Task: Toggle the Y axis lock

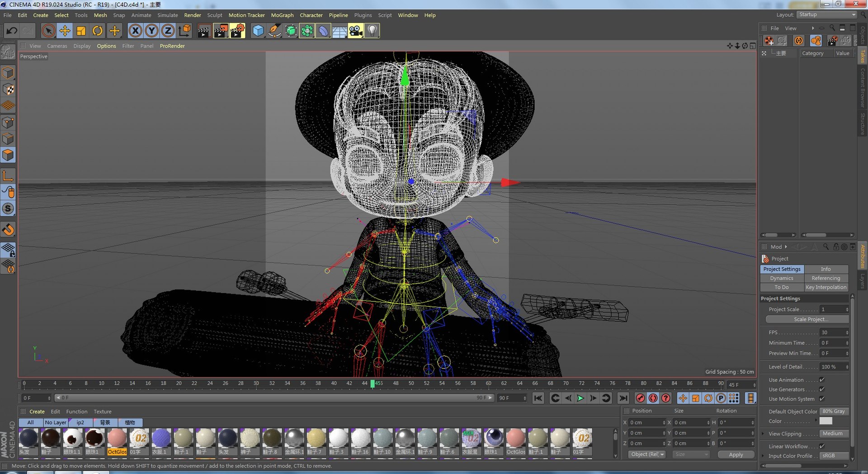Action: (152, 31)
